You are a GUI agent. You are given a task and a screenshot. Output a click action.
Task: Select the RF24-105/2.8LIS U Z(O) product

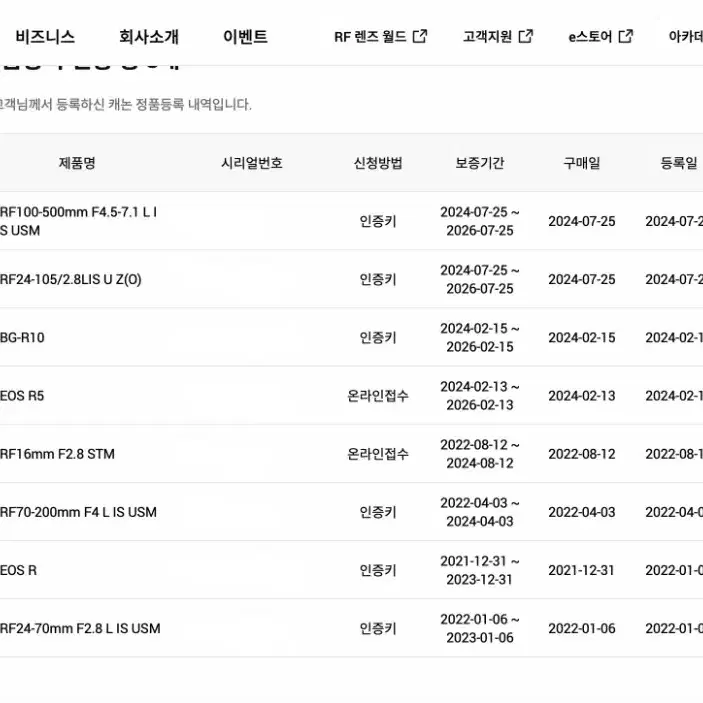coord(71,279)
